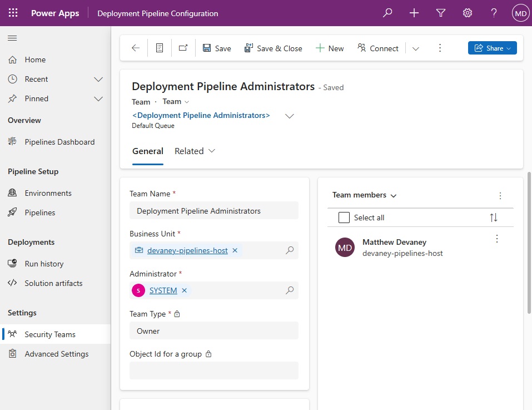Open record in new window icon

(183, 48)
